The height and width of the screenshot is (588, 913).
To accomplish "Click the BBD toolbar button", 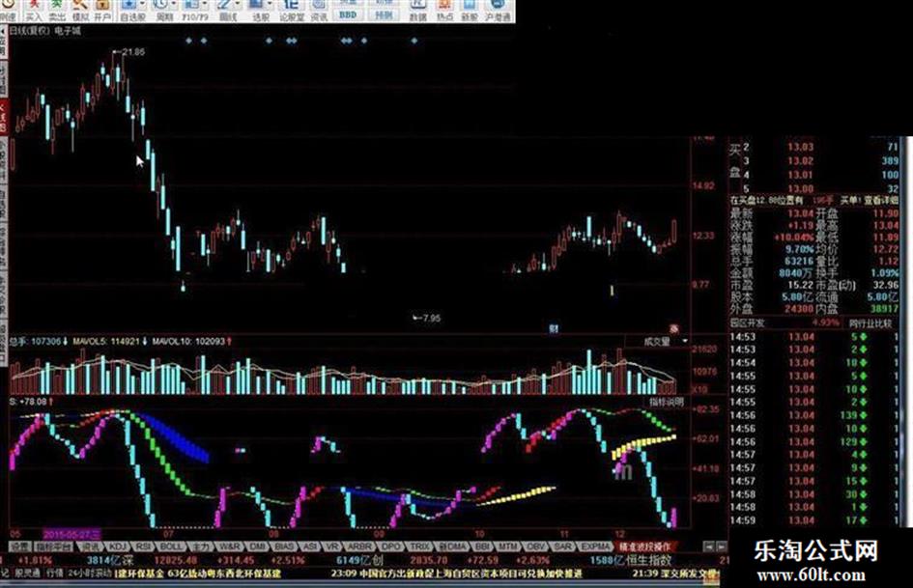I will point(348,14).
